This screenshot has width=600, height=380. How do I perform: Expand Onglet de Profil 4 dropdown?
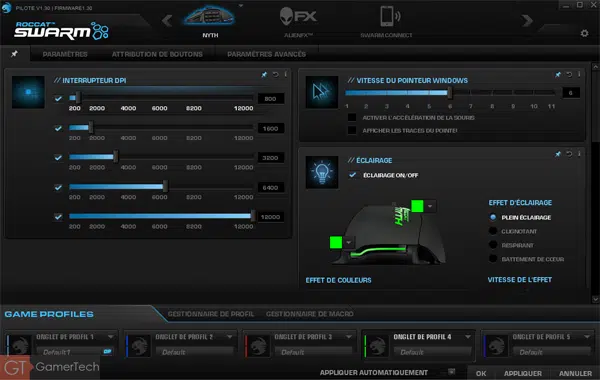(468, 337)
